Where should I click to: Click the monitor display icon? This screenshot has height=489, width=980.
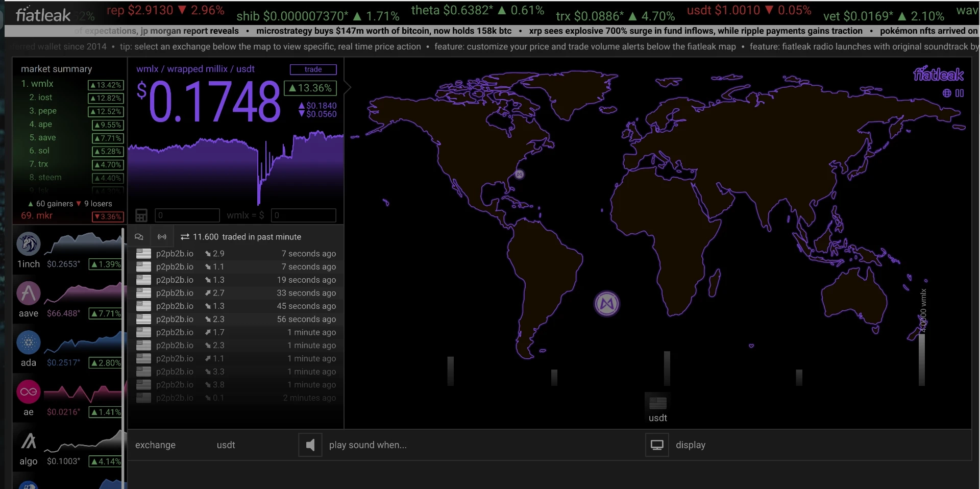pos(657,445)
